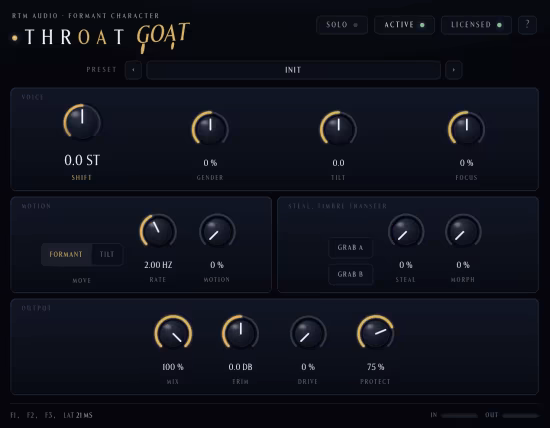Click the TRIM knob
This screenshot has width=550, height=428.
tap(240, 333)
